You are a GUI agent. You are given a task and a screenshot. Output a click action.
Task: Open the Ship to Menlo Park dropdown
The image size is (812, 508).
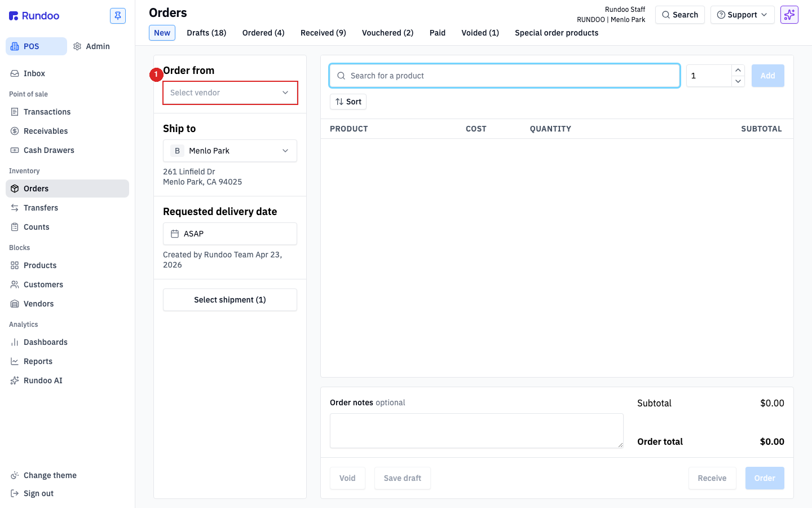click(230, 151)
